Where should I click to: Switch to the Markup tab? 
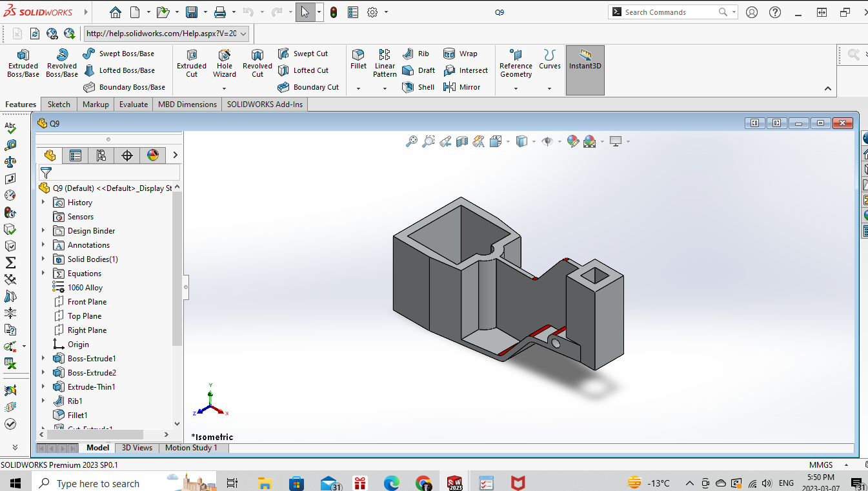[96, 104]
